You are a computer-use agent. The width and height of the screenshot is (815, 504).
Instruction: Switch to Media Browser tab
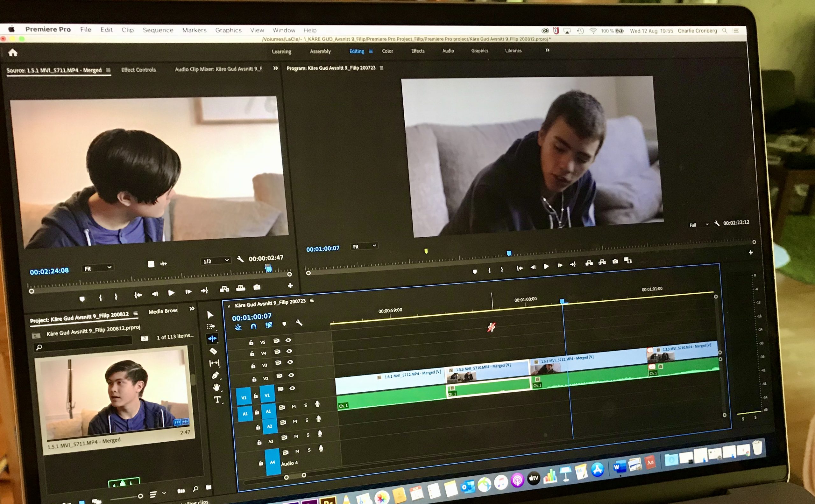click(x=163, y=311)
